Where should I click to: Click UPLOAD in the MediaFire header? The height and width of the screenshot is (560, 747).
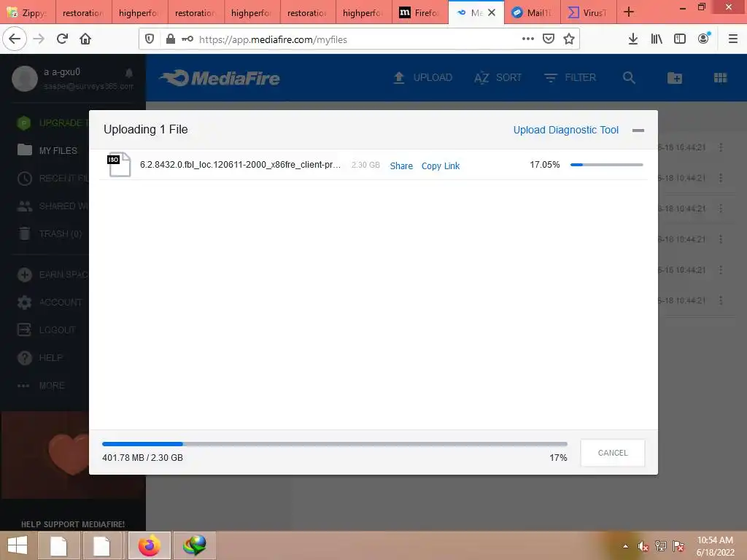click(422, 77)
